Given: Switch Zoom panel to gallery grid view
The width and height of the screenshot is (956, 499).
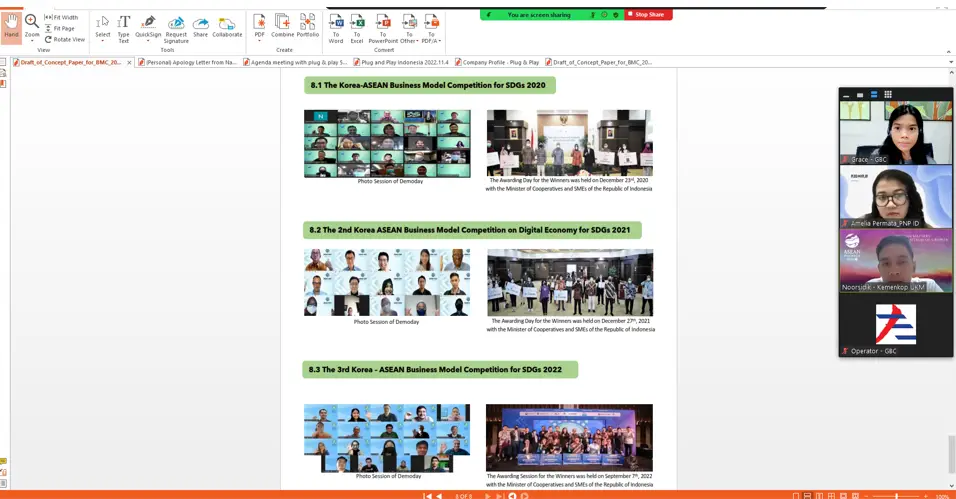Looking at the screenshot, I should coord(887,95).
